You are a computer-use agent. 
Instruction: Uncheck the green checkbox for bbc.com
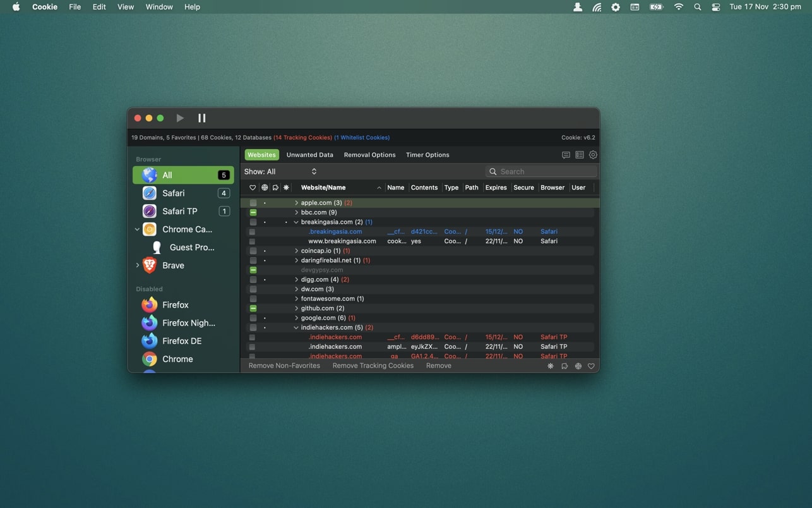tap(253, 212)
